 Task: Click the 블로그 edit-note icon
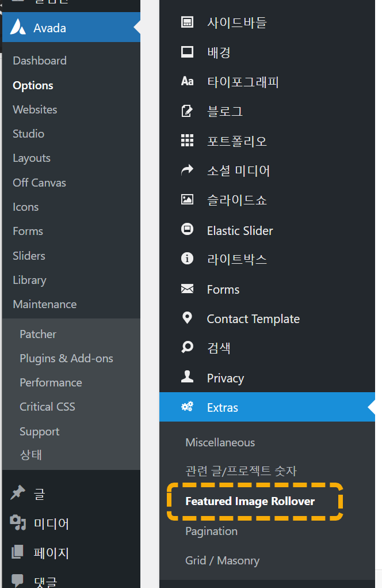pyautogui.click(x=187, y=111)
